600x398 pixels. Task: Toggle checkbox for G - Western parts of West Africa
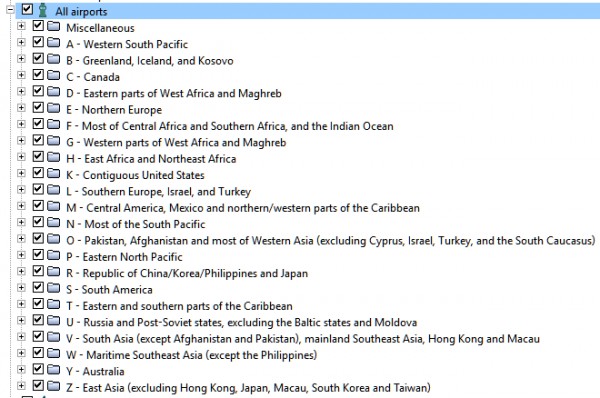(x=38, y=140)
